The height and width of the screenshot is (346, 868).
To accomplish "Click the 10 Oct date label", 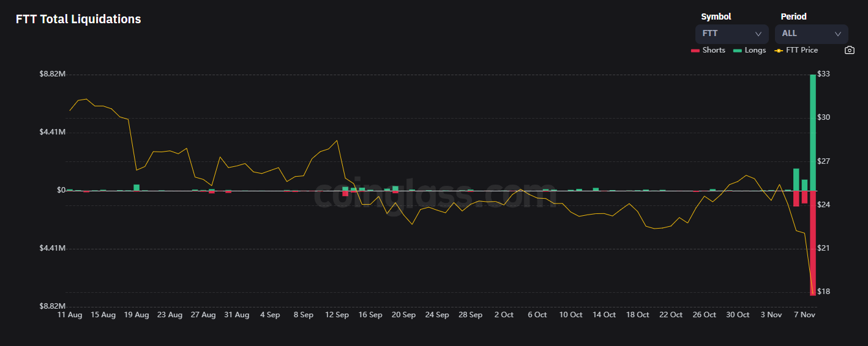I will [x=571, y=315].
